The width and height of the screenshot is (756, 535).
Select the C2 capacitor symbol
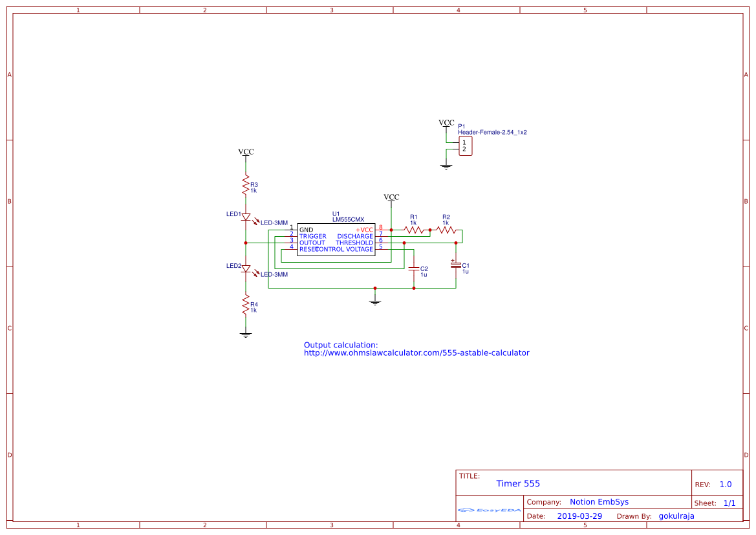click(x=414, y=268)
